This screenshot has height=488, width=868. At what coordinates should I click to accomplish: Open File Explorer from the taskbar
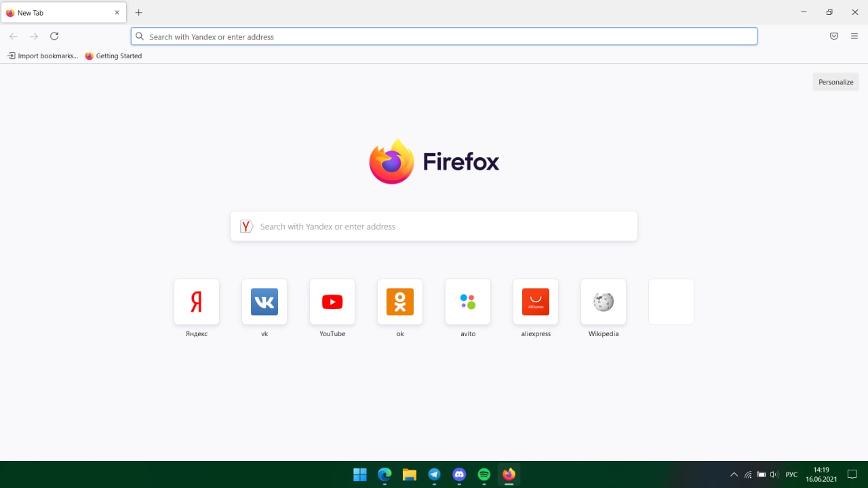tap(409, 474)
